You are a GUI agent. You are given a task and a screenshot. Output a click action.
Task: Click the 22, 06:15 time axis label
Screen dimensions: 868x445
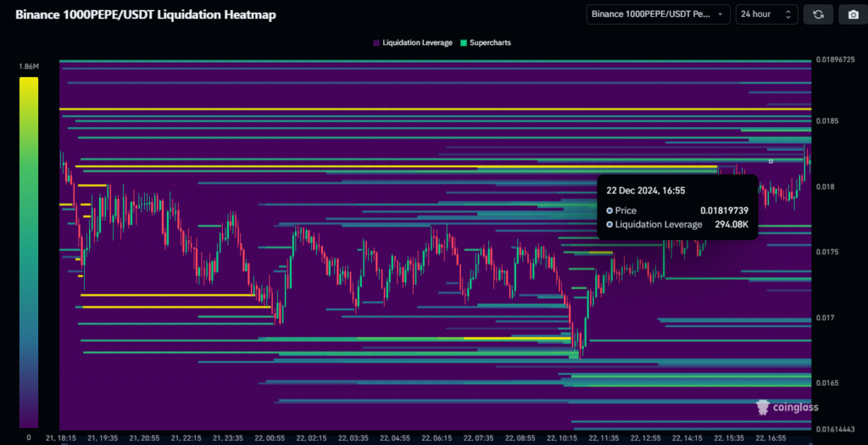pyautogui.click(x=437, y=438)
